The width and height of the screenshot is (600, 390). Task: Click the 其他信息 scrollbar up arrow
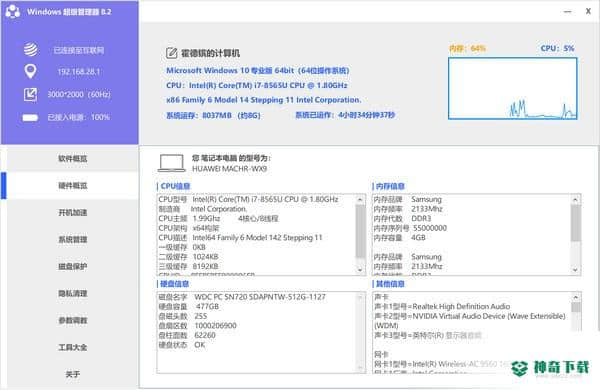pyautogui.click(x=576, y=297)
